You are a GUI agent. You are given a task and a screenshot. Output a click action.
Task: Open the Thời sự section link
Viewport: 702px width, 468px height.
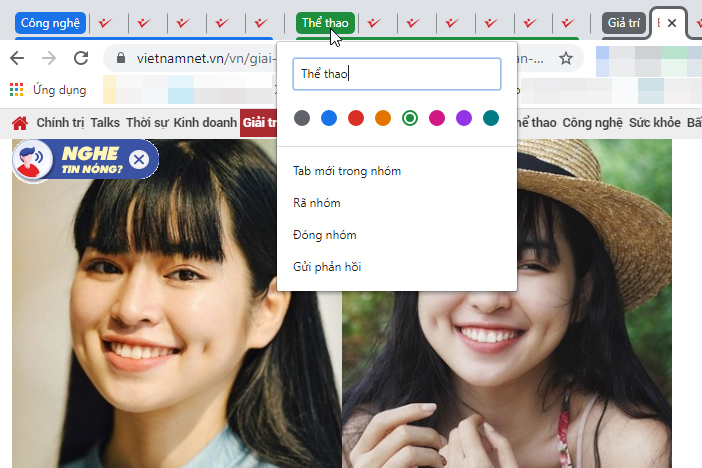(147, 123)
